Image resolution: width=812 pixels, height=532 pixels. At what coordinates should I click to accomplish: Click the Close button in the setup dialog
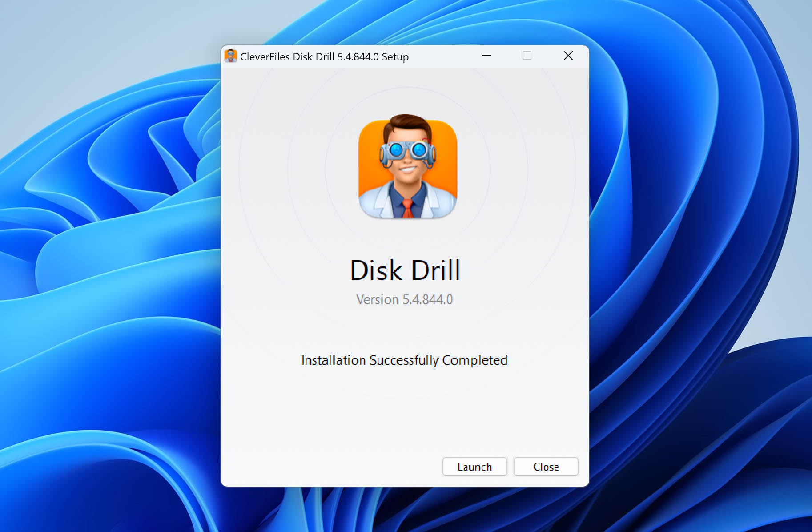coord(546,467)
